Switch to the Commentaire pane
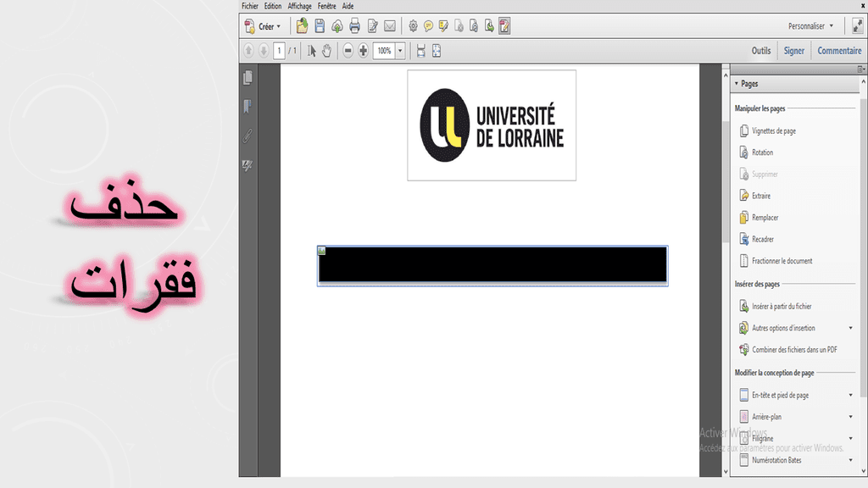 click(838, 51)
